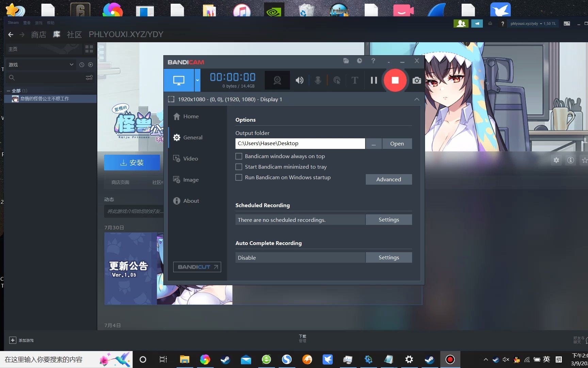This screenshot has height=368, width=588.
Task: Open recording mode dropdown arrow in Bandicam
Action: pos(197,80)
